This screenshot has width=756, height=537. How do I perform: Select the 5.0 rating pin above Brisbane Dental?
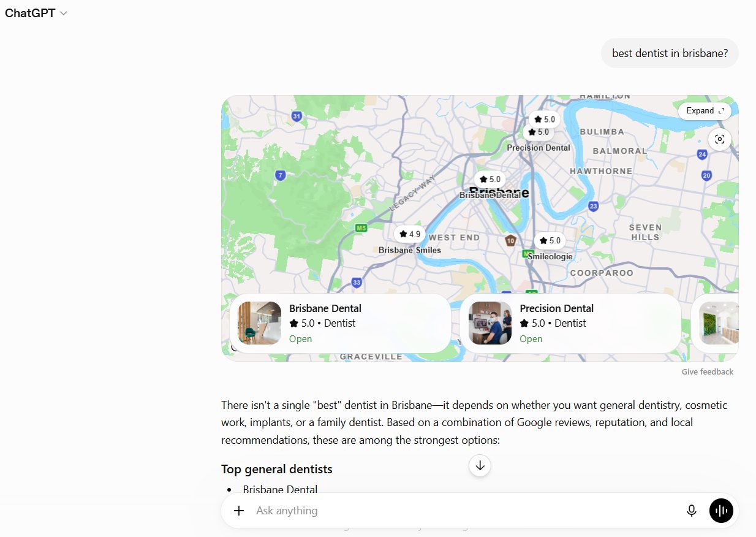490,179
